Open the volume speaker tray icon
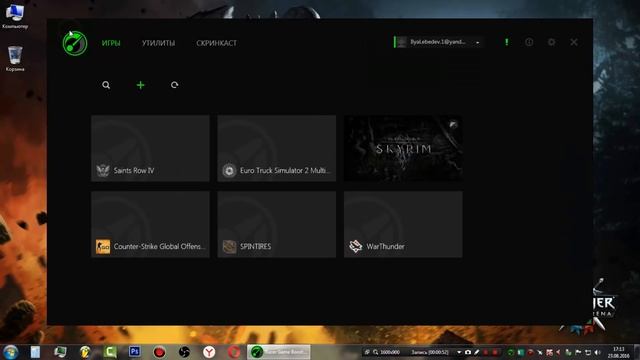The image size is (640, 360). [598, 352]
